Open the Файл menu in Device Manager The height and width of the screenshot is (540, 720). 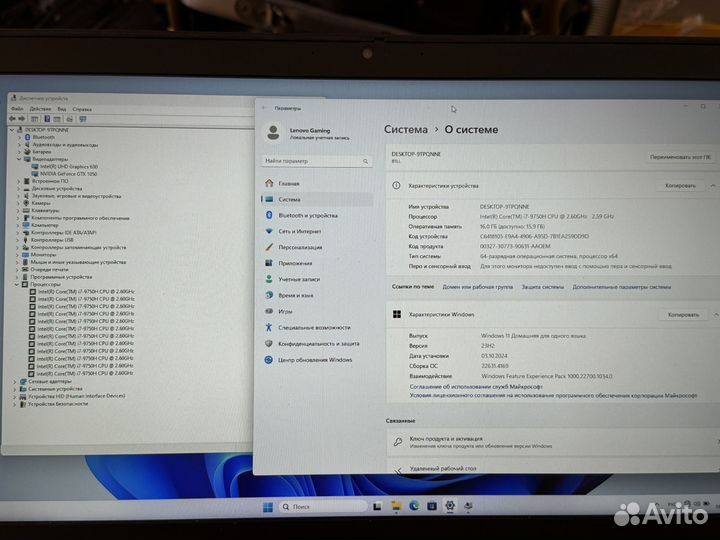(x=17, y=109)
